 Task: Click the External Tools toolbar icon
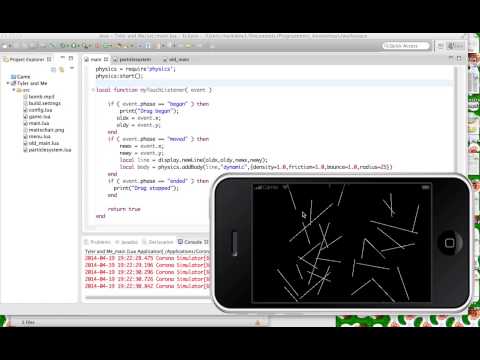(x=85, y=46)
